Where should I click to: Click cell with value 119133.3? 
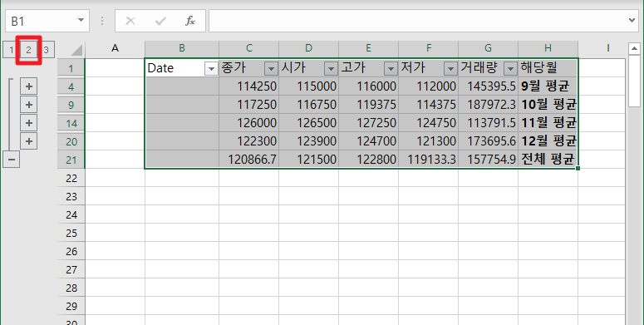[429, 160]
